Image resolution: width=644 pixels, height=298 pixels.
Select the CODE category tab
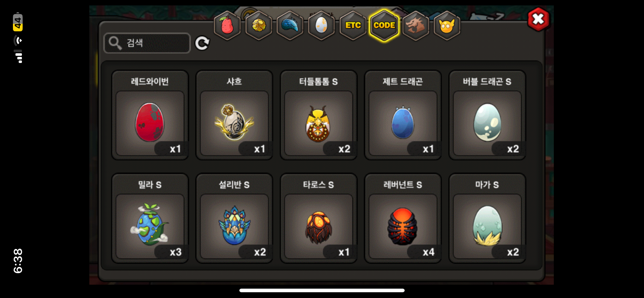tap(384, 25)
